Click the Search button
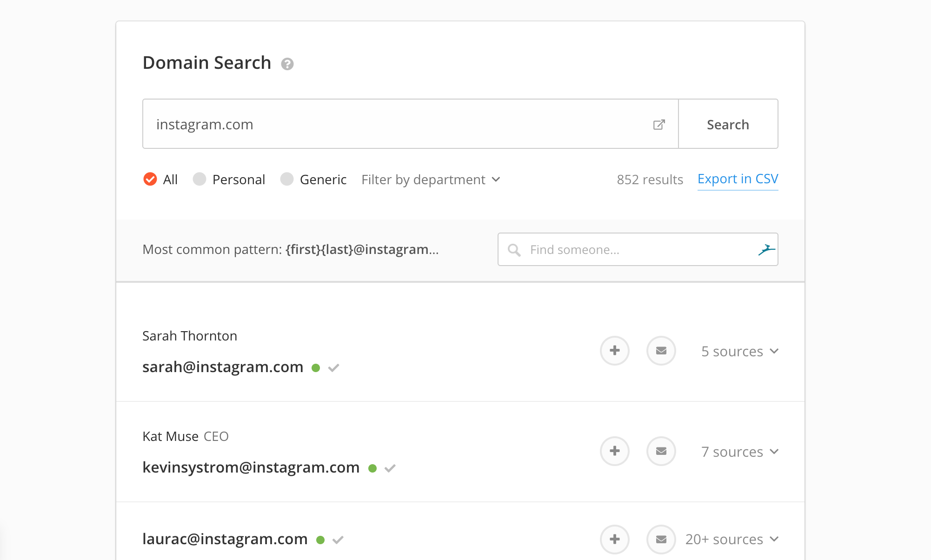Image resolution: width=931 pixels, height=560 pixels. point(728,124)
